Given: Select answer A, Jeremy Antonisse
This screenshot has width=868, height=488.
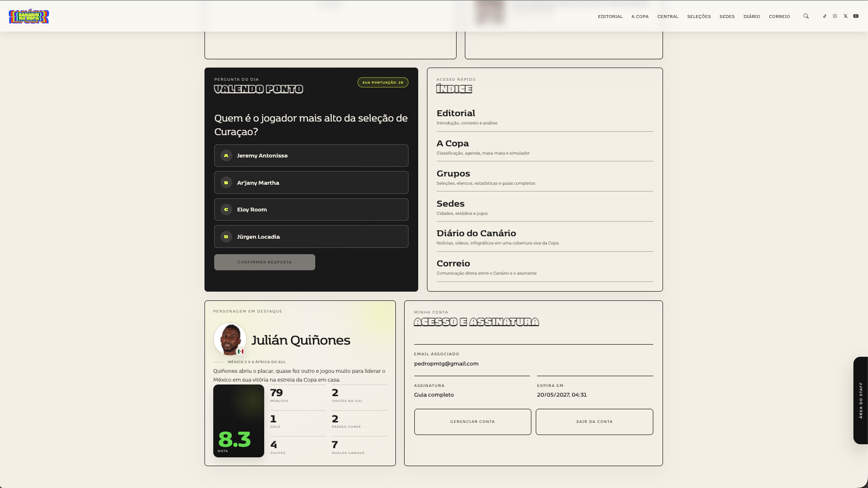Looking at the screenshot, I should point(311,156).
